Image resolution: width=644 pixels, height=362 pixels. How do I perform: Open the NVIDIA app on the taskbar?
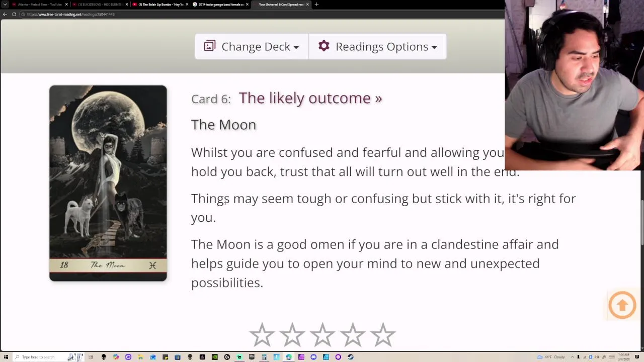(x=215, y=357)
